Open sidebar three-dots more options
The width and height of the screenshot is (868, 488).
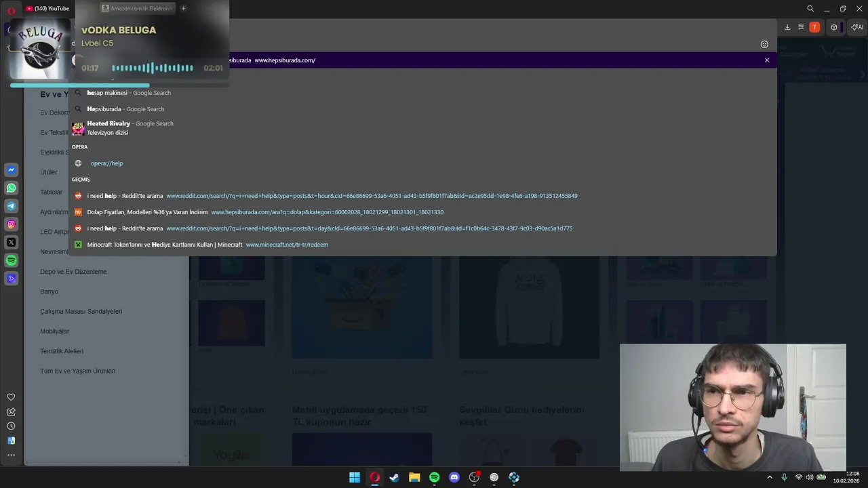point(11,455)
